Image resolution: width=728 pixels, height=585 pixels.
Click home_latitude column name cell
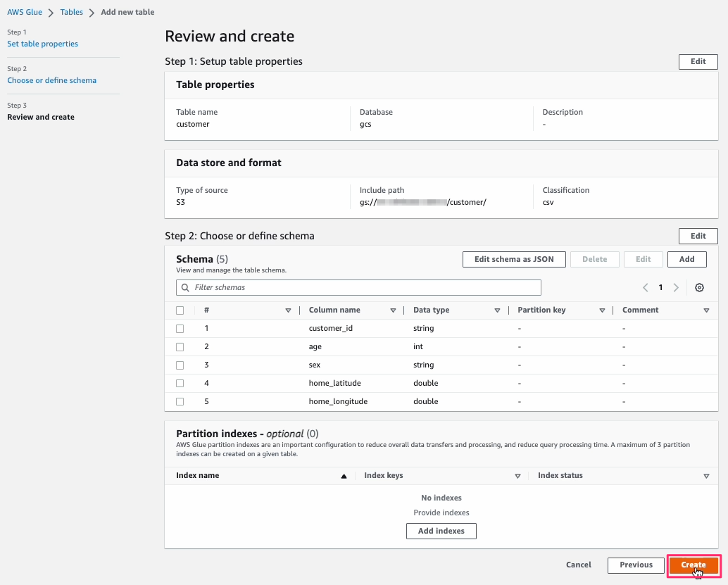coord(334,383)
